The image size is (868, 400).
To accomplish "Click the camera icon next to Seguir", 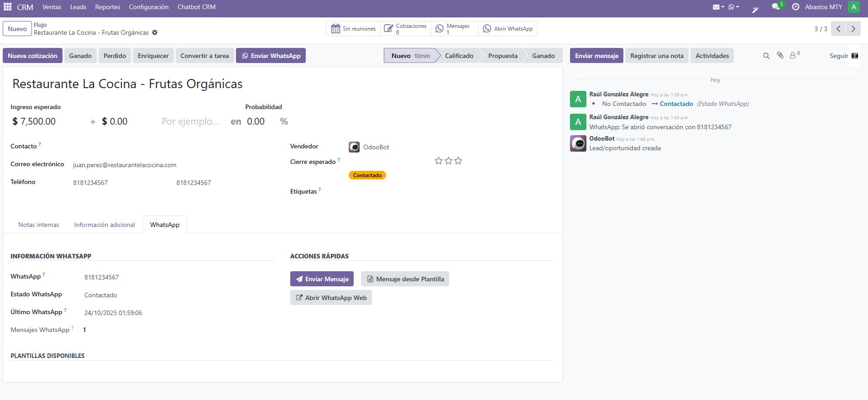I will (x=855, y=56).
